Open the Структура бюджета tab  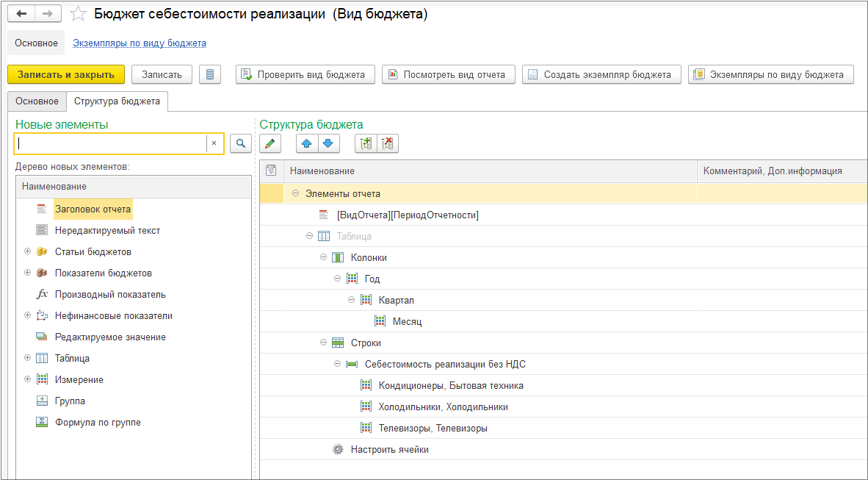117,101
